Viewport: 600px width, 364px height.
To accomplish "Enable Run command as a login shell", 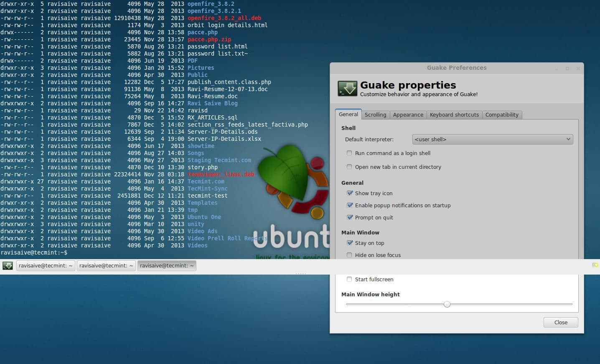I will coord(349,153).
